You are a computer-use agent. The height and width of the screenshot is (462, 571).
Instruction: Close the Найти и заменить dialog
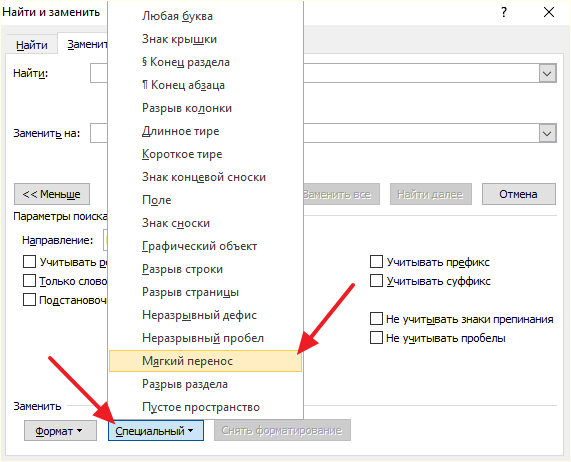[549, 13]
